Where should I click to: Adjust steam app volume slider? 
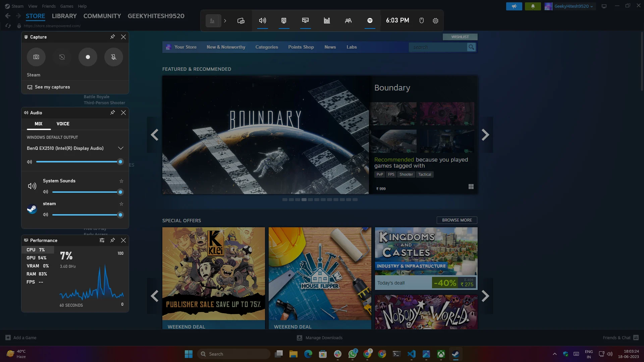tap(88, 215)
